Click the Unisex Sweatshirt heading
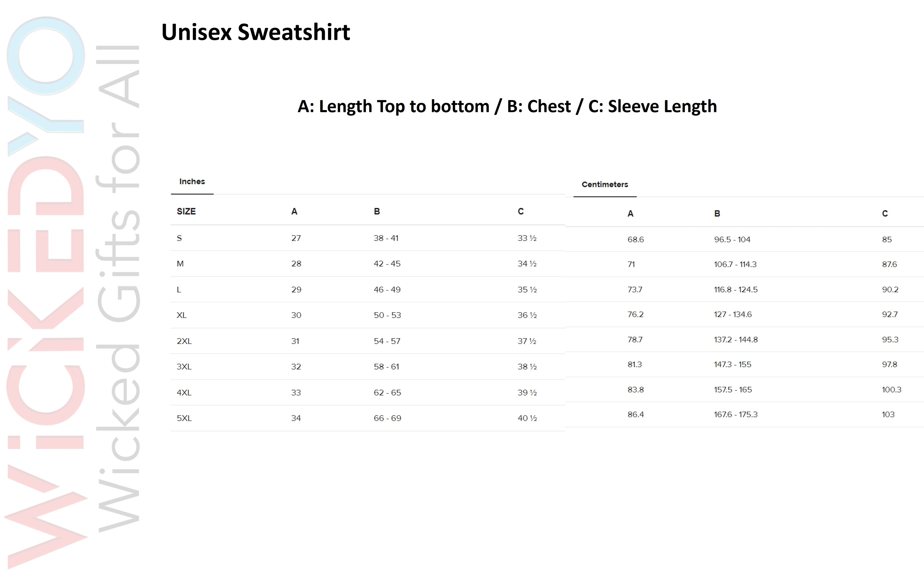Image resolution: width=924 pixels, height=574 pixels. coord(255,32)
